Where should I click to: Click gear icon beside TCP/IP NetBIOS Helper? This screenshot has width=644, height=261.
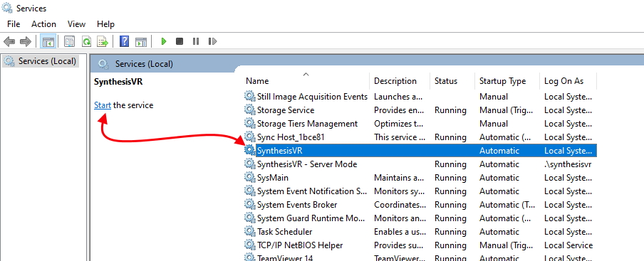point(250,245)
